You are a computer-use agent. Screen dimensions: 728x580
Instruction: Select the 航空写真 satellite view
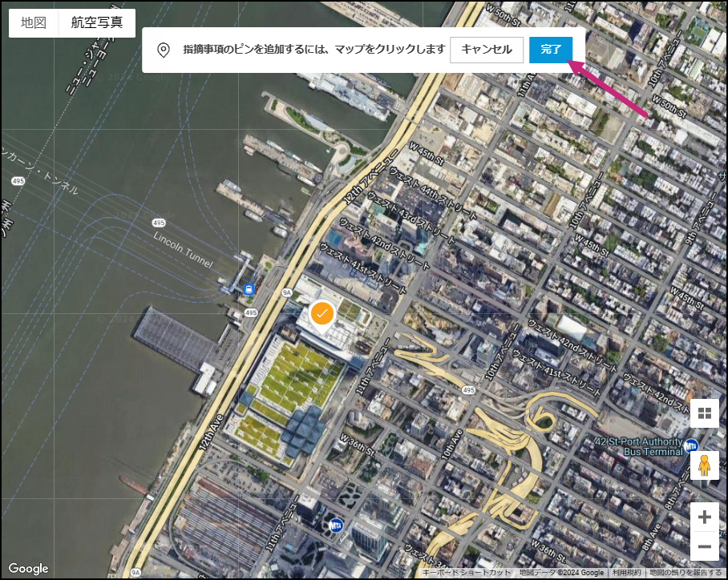(x=97, y=22)
